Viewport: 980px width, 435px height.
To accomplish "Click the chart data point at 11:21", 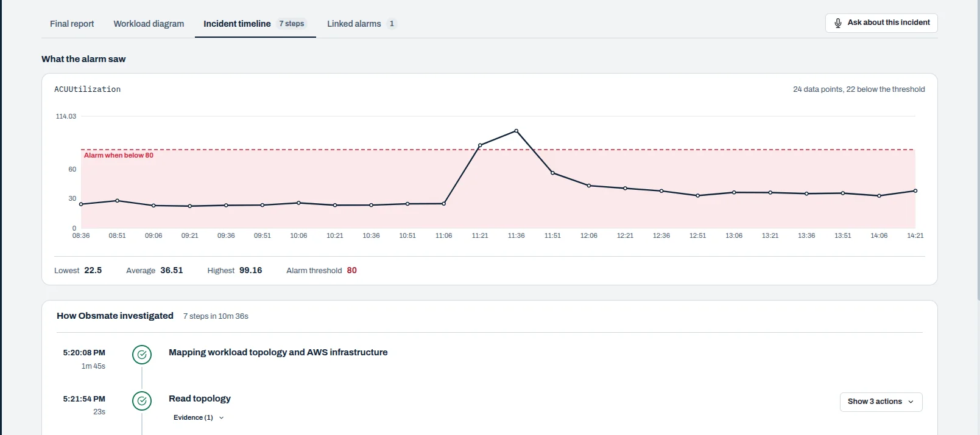I will pyautogui.click(x=480, y=145).
